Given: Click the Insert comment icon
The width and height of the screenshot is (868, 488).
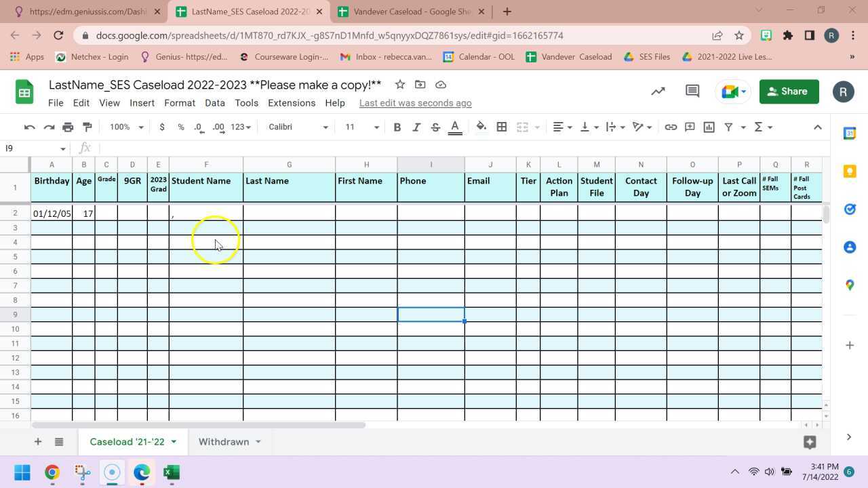Looking at the screenshot, I should point(690,127).
